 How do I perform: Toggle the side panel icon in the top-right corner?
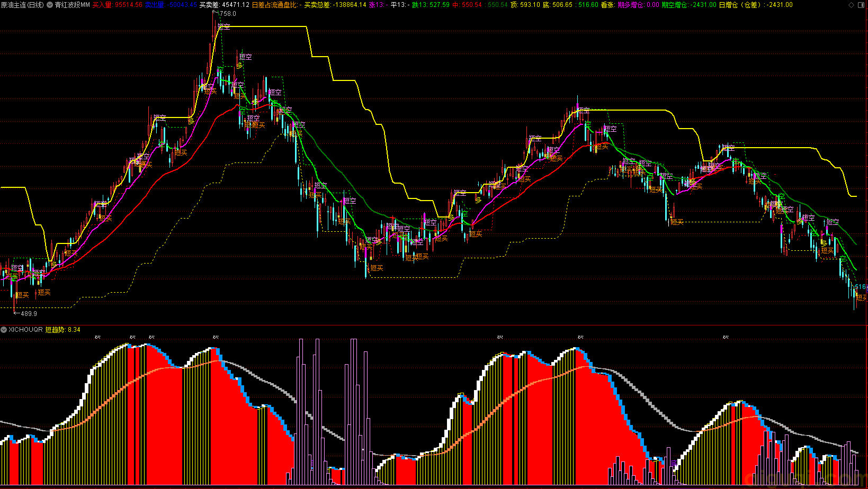coord(861,5)
